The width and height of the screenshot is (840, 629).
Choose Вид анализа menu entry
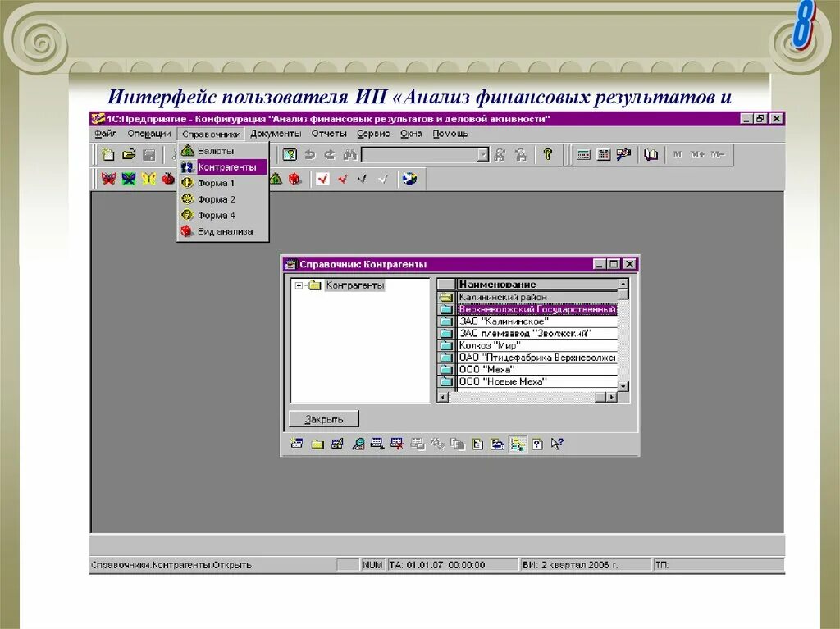pos(223,231)
